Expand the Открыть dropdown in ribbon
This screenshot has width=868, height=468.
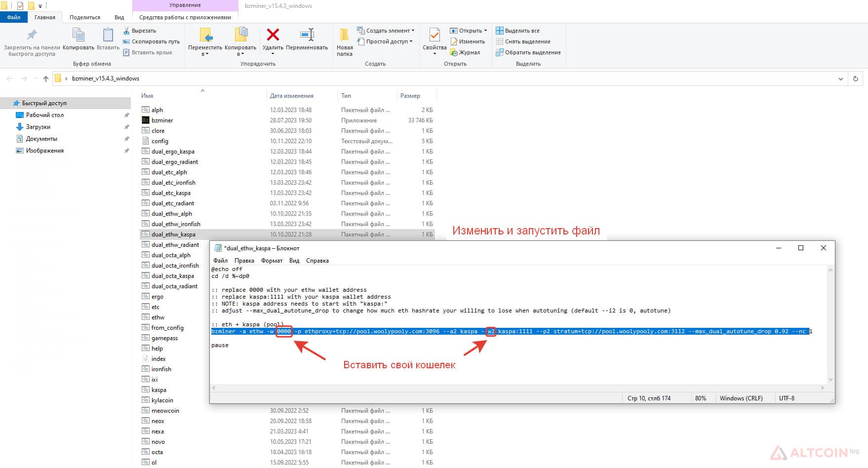485,31
